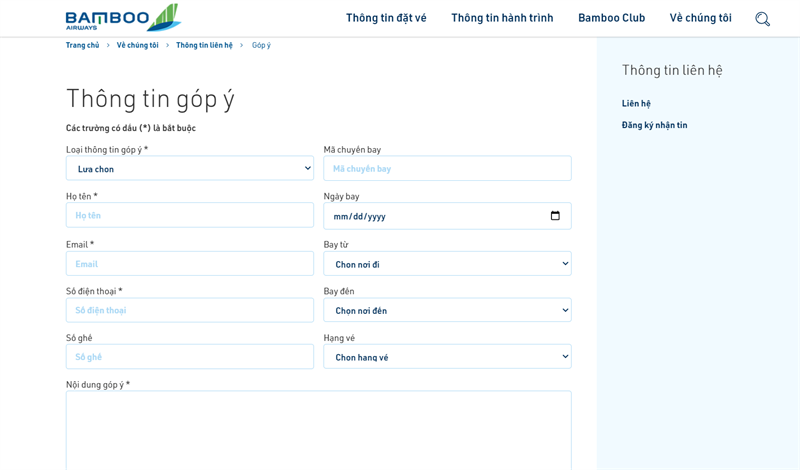Open the calendar picker in Ngày bay

(555, 216)
